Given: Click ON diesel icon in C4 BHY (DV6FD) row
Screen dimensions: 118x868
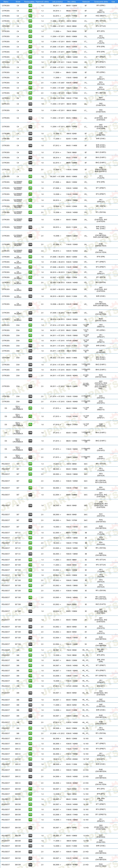Looking at the screenshot, I should (30, 152).
